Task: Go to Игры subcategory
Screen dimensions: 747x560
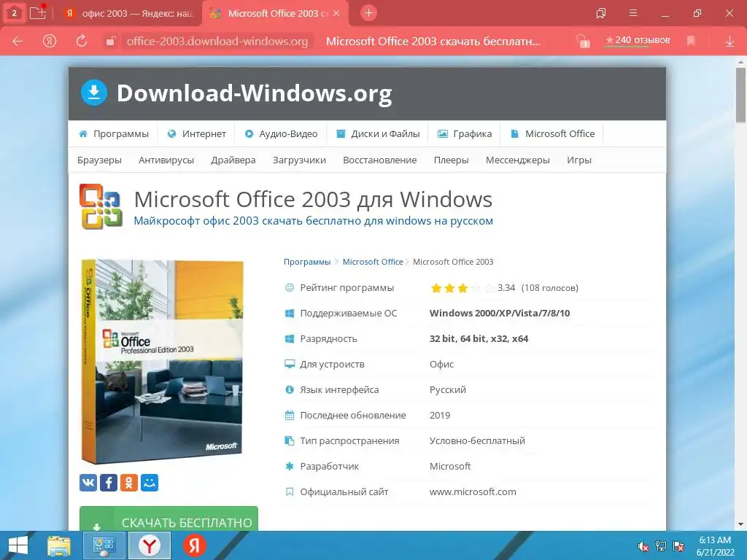Action: tap(579, 160)
